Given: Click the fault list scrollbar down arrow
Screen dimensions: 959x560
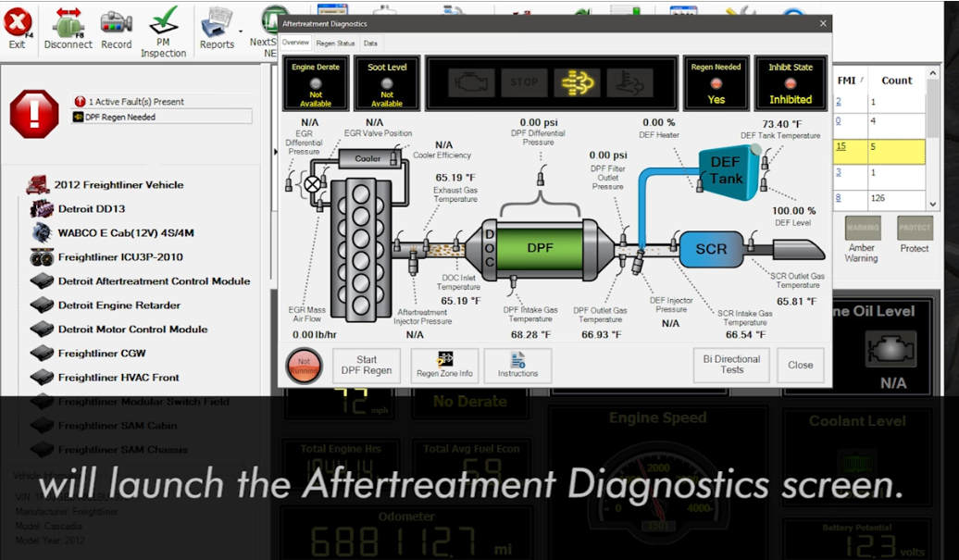Looking at the screenshot, I should point(933,205).
